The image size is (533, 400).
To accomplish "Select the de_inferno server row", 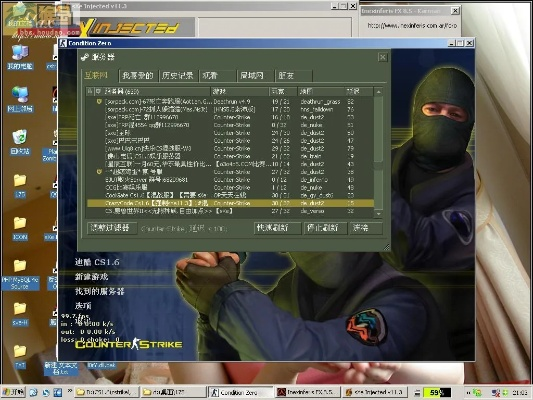I will (x=230, y=180).
